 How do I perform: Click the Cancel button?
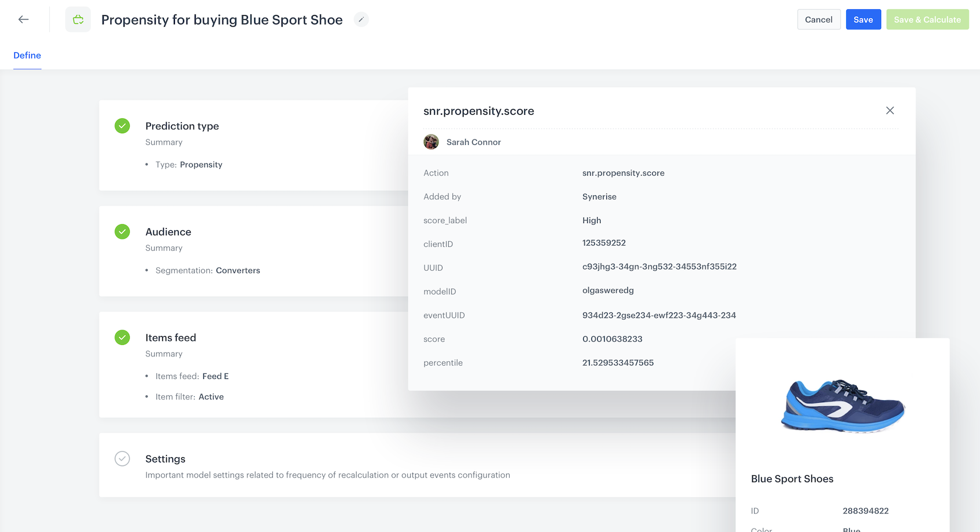click(x=818, y=19)
